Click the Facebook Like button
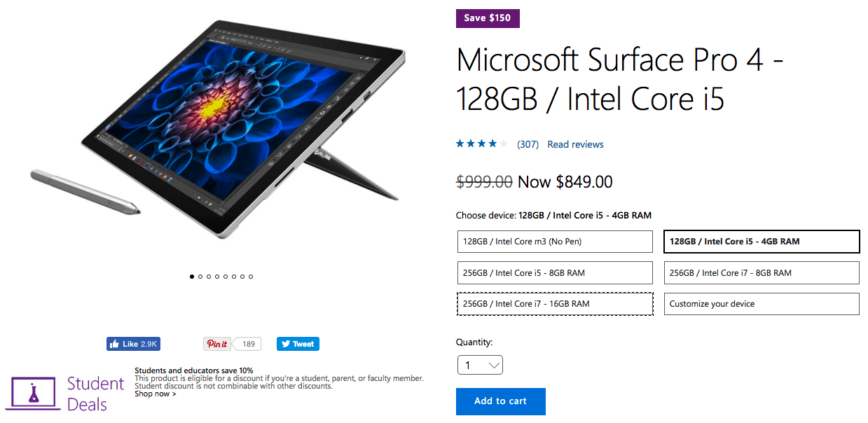The width and height of the screenshot is (868, 423). click(133, 344)
